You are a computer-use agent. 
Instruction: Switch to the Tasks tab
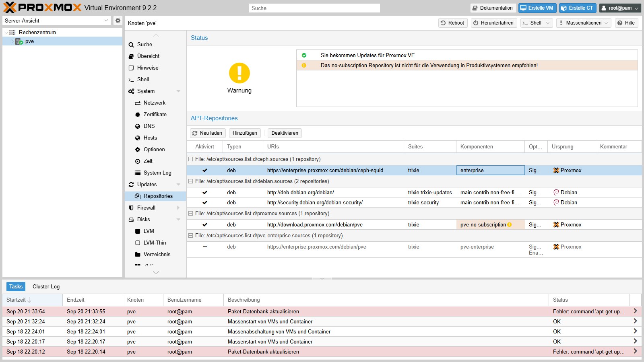tap(16, 286)
